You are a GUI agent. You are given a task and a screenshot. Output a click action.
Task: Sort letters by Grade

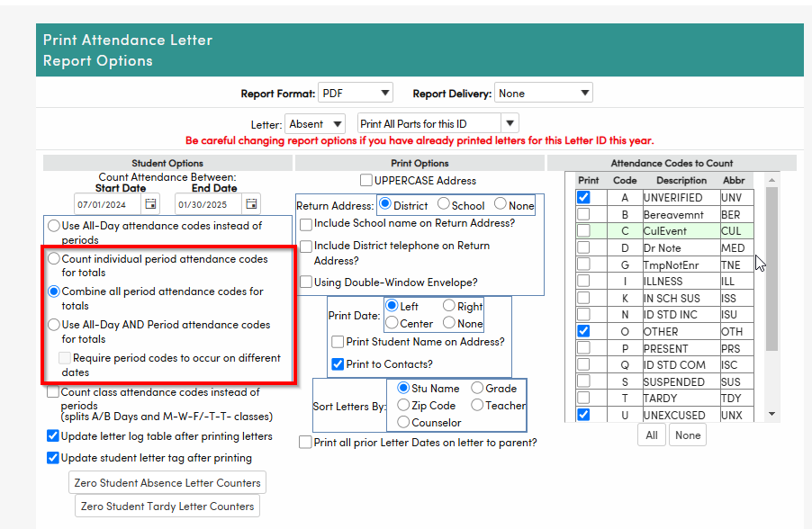(x=477, y=388)
